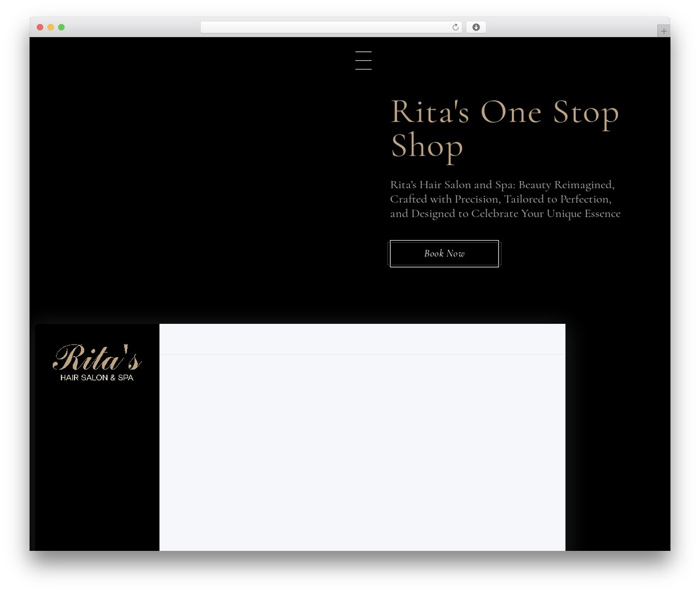Add a new browser tab
This screenshot has height=593, width=700.
click(663, 31)
